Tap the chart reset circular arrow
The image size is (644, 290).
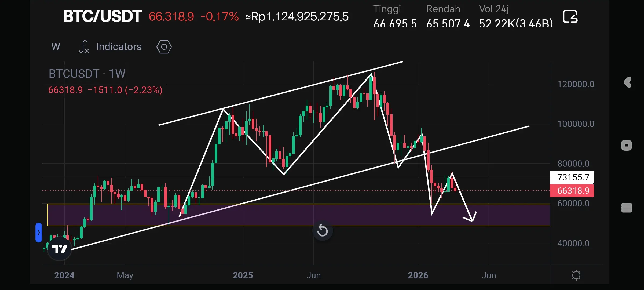pyautogui.click(x=322, y=231)
